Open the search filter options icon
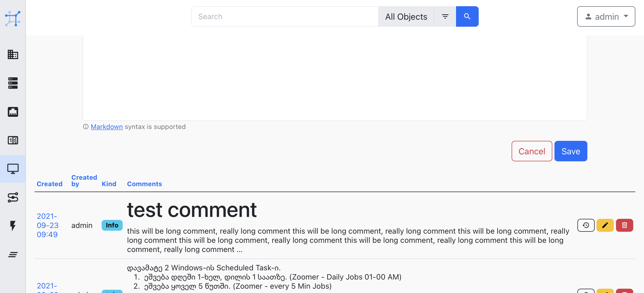The image size is (644, 293). click(x=445, y=16)
